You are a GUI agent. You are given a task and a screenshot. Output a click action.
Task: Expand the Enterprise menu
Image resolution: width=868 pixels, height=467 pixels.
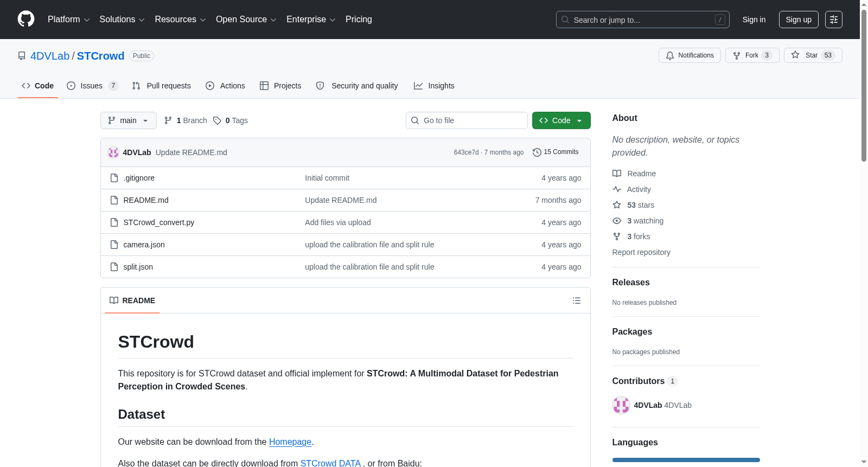tap(311, 20)
